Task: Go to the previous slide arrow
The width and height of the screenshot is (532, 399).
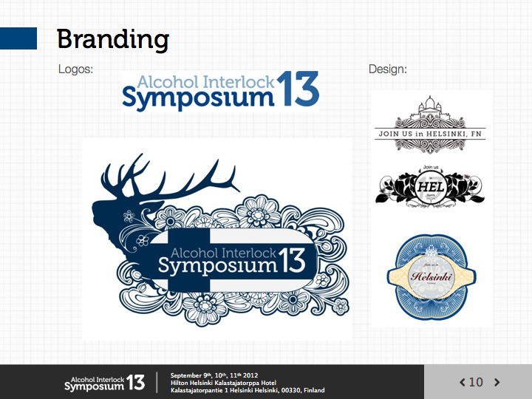Action: [x=462, y=383]
